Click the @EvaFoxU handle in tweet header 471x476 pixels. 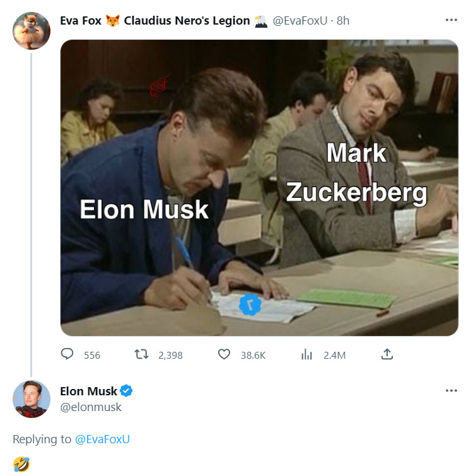pyautogui.click(x=300, y=21)
